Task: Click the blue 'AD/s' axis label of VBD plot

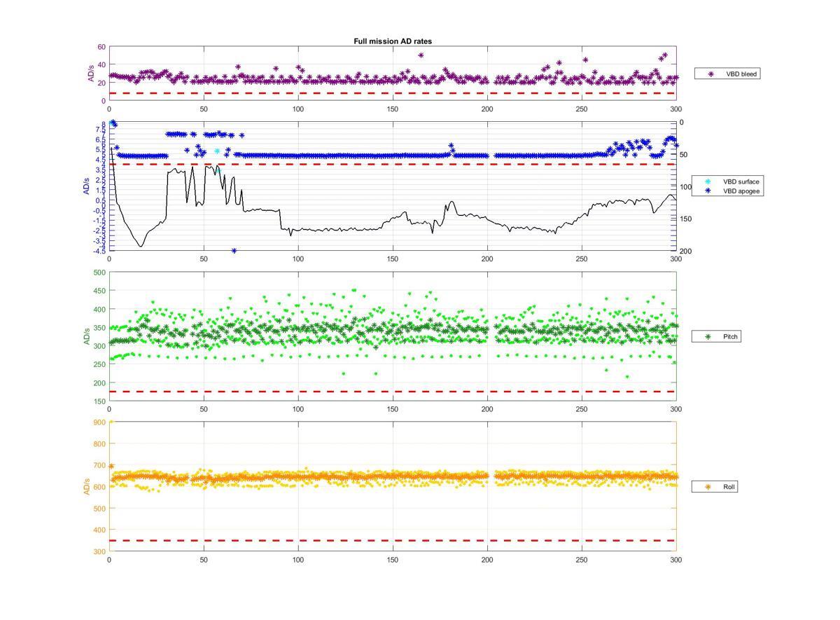Action: coord(85,186)
